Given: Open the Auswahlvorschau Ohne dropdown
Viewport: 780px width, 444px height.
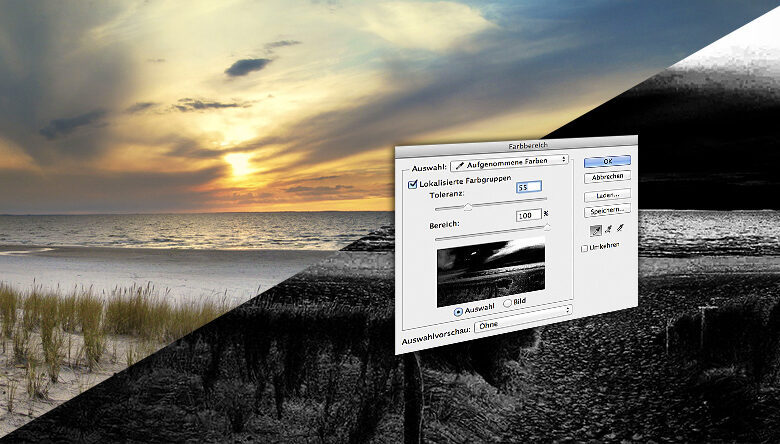Looking at the screenshot, I should 523,318.
